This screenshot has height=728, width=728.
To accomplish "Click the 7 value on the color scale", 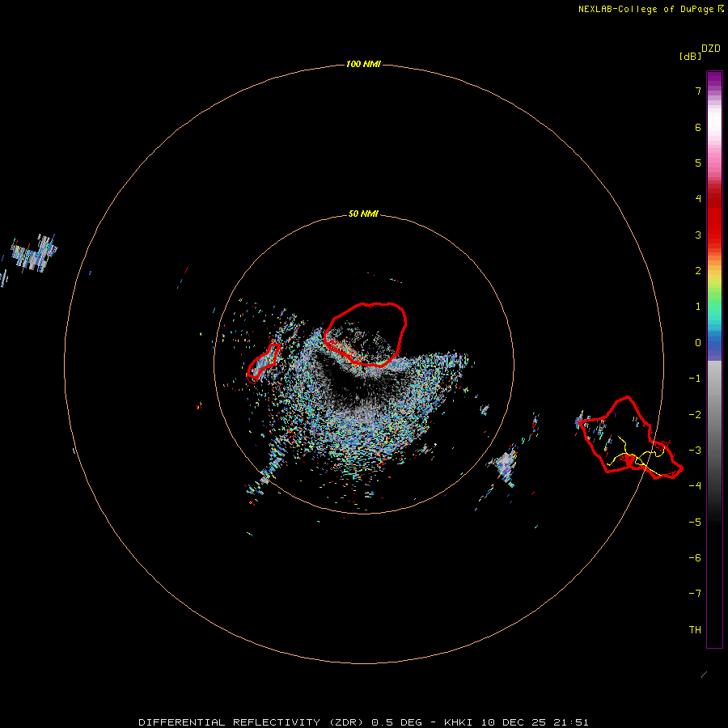I will [698, 91].
